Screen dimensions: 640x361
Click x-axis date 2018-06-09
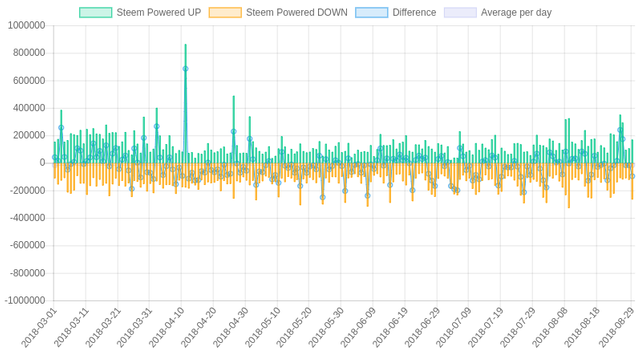click(358, 328)
